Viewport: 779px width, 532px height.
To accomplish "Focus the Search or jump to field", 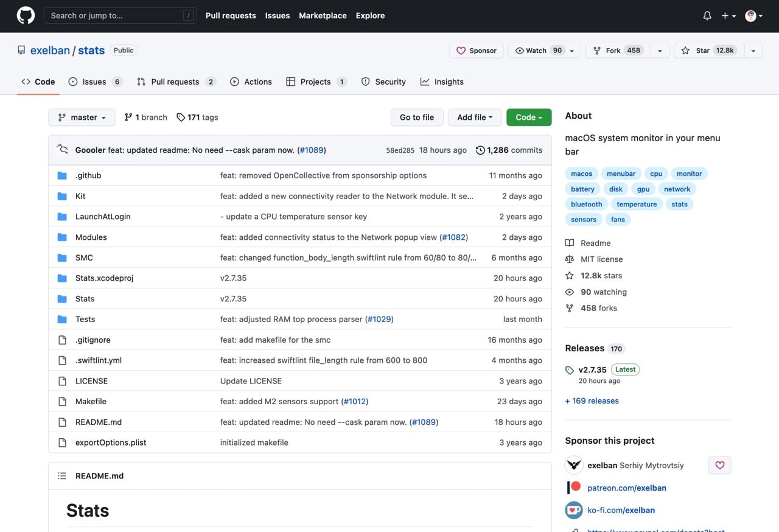I will click(x=120, y=16).
